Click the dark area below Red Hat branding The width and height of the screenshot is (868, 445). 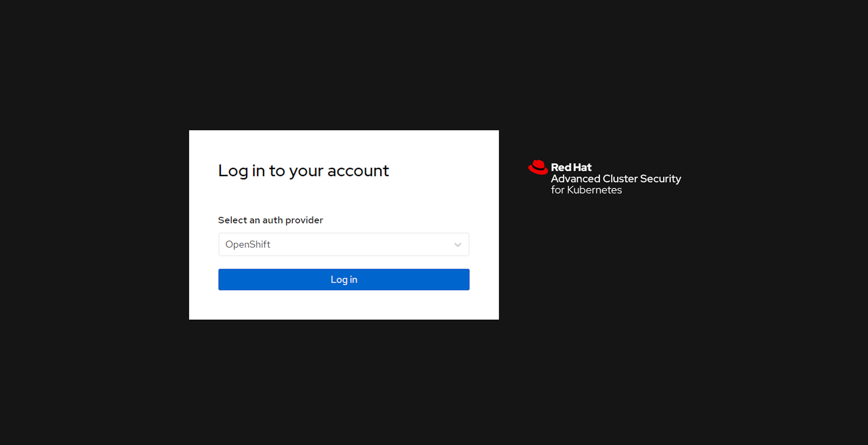click(606, 270)
